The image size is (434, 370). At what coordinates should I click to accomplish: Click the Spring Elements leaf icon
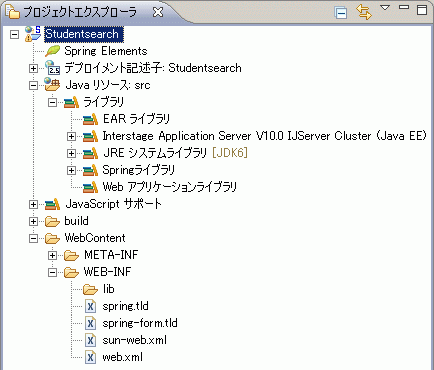pos(52,51)
